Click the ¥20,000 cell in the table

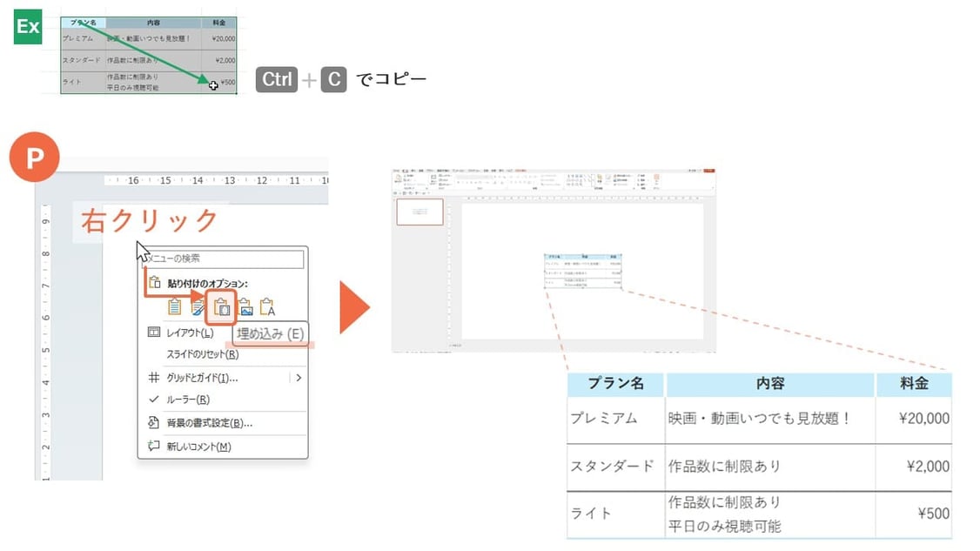(x=916, y=419)
